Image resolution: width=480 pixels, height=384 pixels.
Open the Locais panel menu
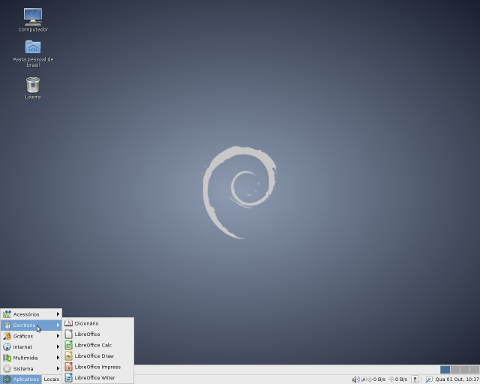coord(51,379)
